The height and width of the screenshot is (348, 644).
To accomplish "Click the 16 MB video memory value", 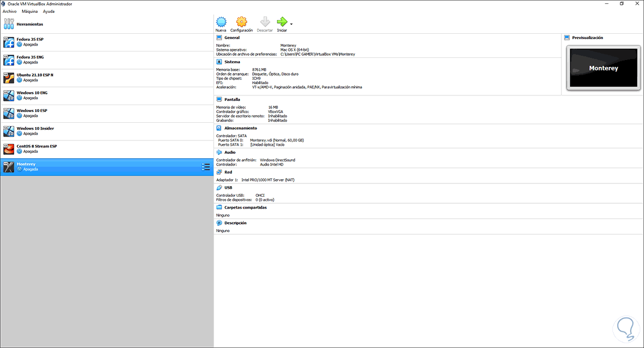I will (273, 107).
